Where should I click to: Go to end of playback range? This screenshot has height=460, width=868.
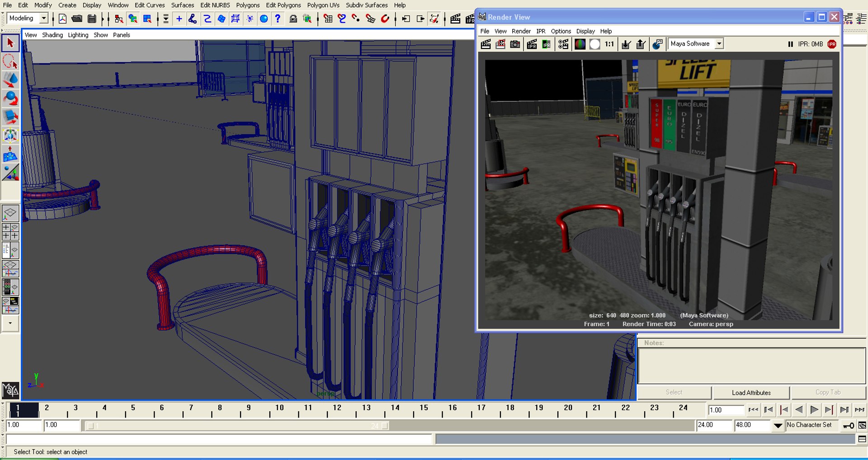pyautogui.click(x=859, y=410)
